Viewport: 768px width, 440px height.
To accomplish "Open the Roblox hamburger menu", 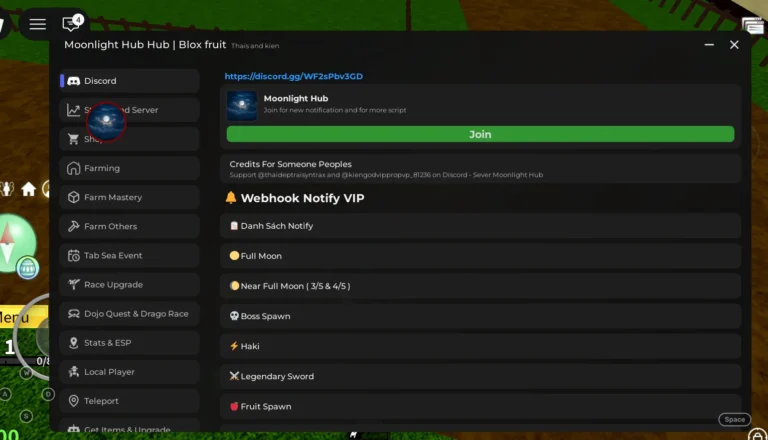I will tap(37, 24).
